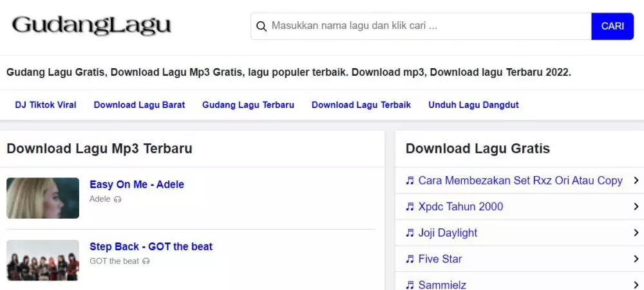Screen dimensions: 644x290
Task: Open Gudang Lagu Terbaru menu link
Action: click(x=248, y=105)
